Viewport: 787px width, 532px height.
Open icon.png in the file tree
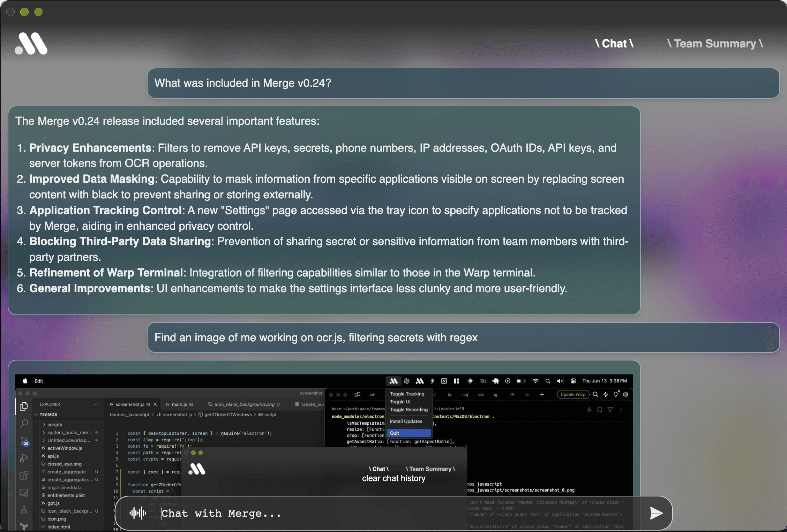[57, 519]
